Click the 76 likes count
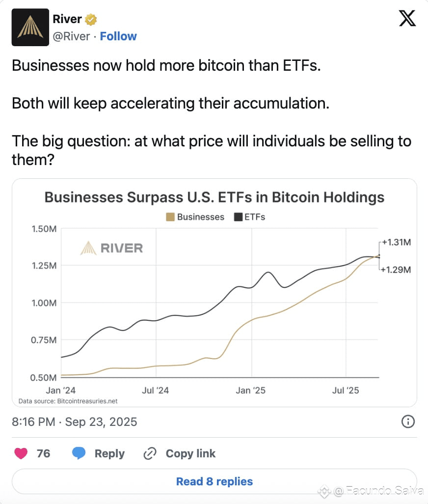 pos(43,453)
